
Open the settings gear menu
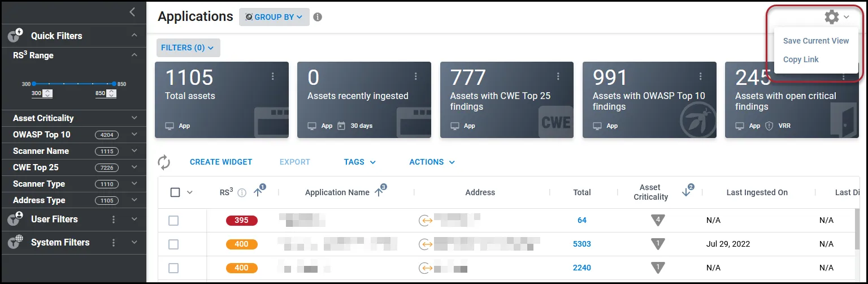click(x=832, y=17)
